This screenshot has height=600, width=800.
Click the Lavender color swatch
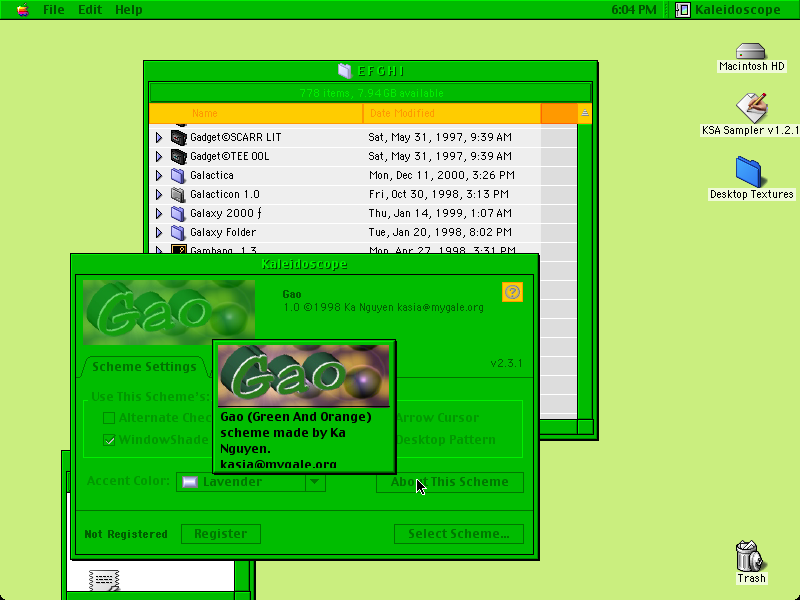pos(190,482)
